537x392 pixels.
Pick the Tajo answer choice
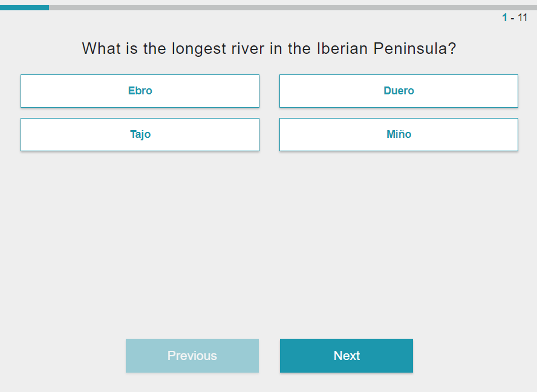tap(140, 134)
